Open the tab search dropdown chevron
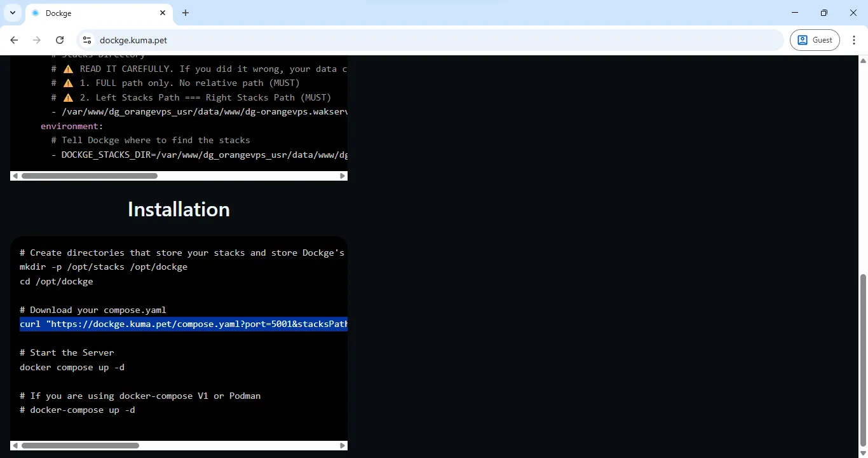 click(12, 13)
